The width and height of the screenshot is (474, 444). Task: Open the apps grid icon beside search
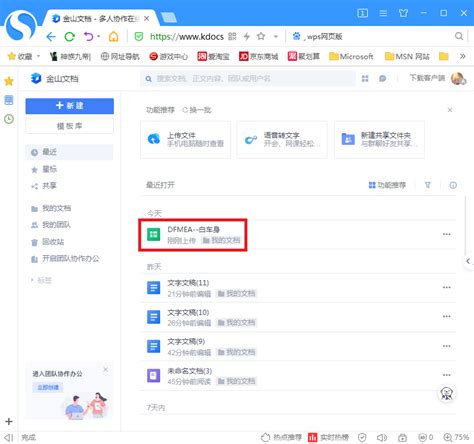(x=365, y=79)
